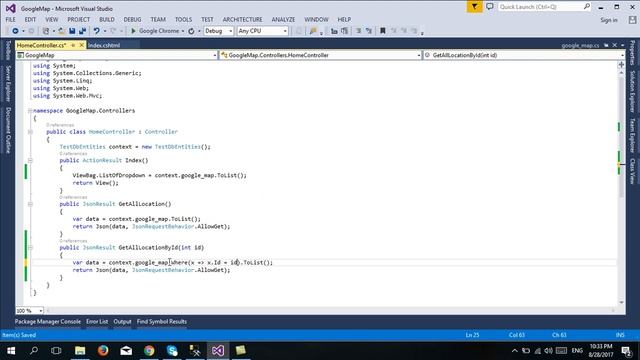This screenshot has width=640, height=360.
Task: Click the Sign in link
Action: (609, 20)
